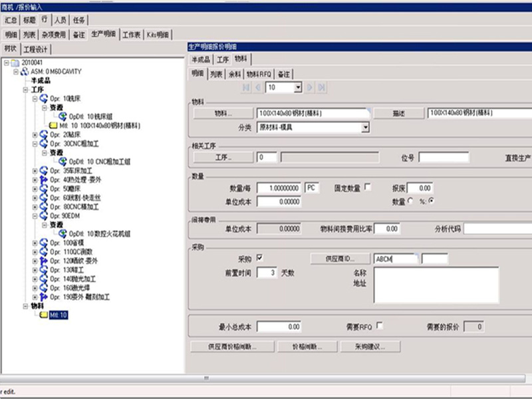Click the subcontract icon beside Opr: 190
Viewport: 532px width, 399px height.
tap(44, 297)
